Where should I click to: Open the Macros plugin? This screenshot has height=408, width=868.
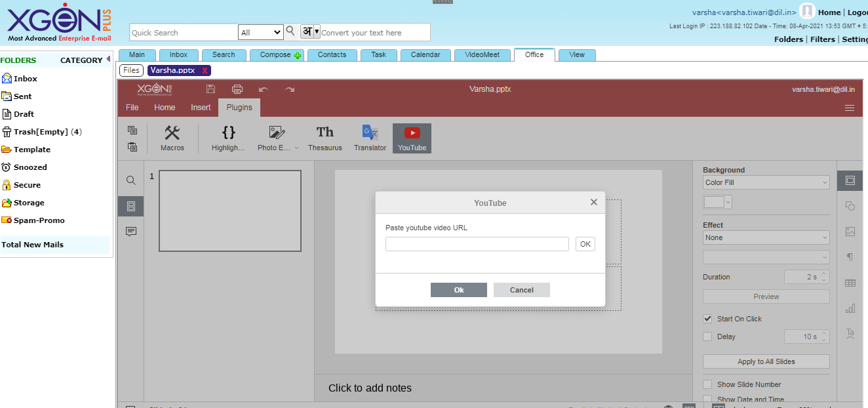pyautogui.click(x=172, y=138)
